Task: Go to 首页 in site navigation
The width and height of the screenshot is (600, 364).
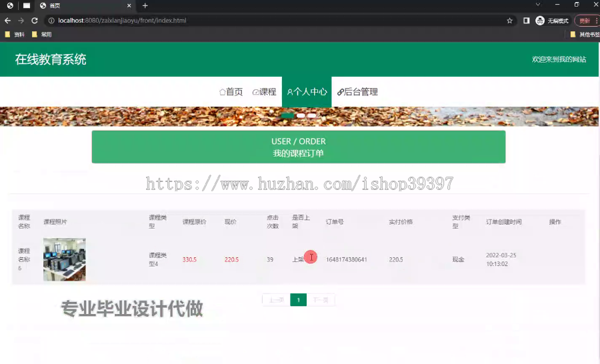Action: [x=231, y=92]
